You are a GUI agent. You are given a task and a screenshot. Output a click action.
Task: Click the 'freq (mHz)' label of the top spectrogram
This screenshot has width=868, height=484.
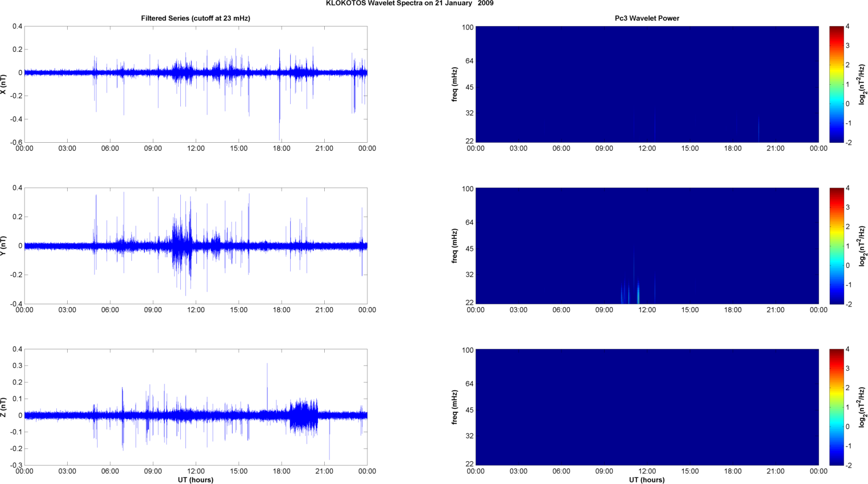[455, 84]
